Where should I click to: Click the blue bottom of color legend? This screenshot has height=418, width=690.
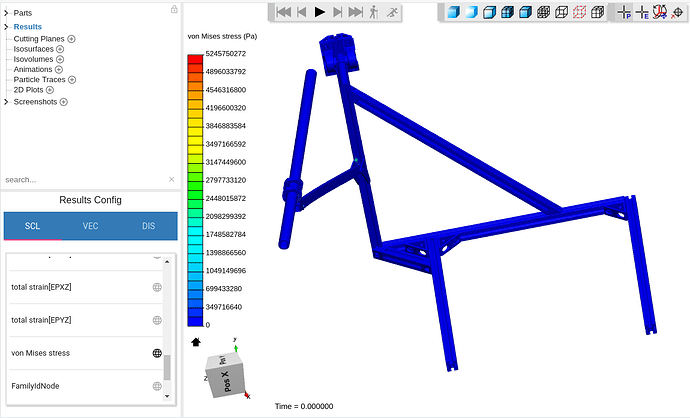(x=195, y=321)
